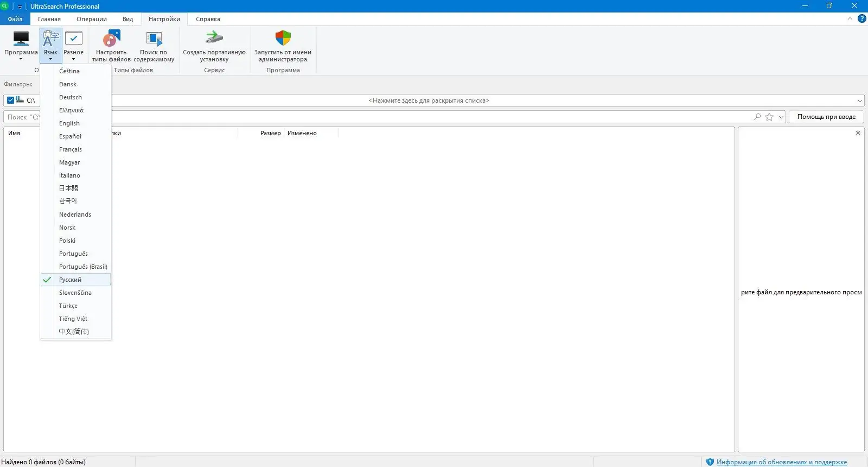Viewport: 868px width, 467px height.
Task: Select Tiếng Việt language
Action: coord(76,319)
